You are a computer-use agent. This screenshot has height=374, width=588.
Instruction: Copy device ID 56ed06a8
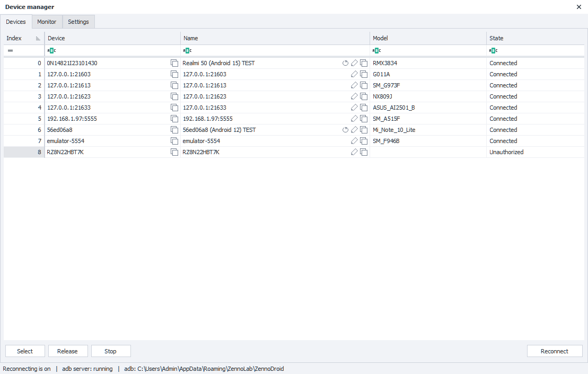click(x=174, y=130)
